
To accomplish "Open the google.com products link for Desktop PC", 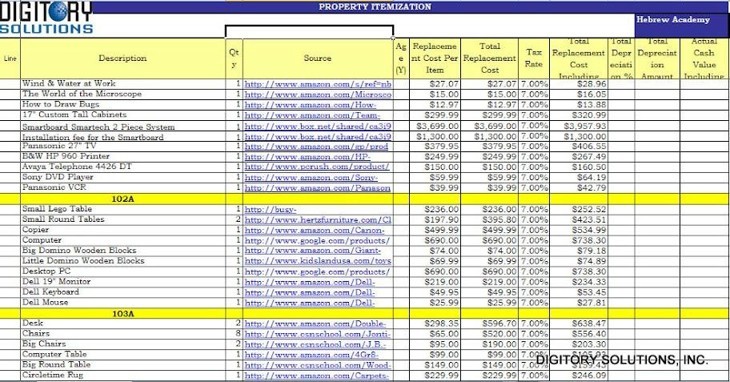I will coord(318,271).
